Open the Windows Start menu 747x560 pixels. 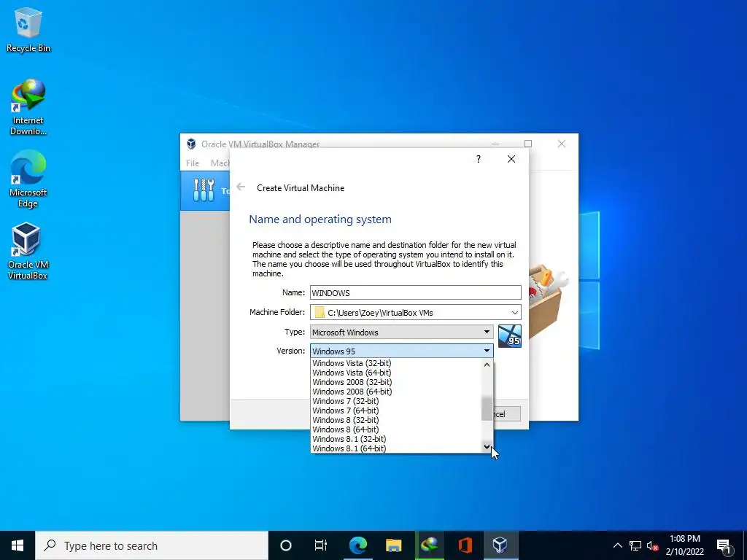tap(18, 545)
